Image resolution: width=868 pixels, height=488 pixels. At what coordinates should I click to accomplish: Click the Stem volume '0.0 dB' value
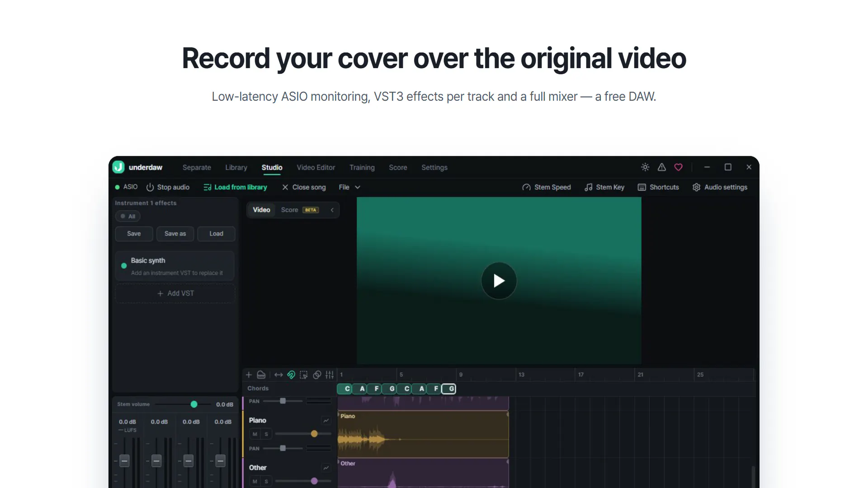click(x=225, y=404)
